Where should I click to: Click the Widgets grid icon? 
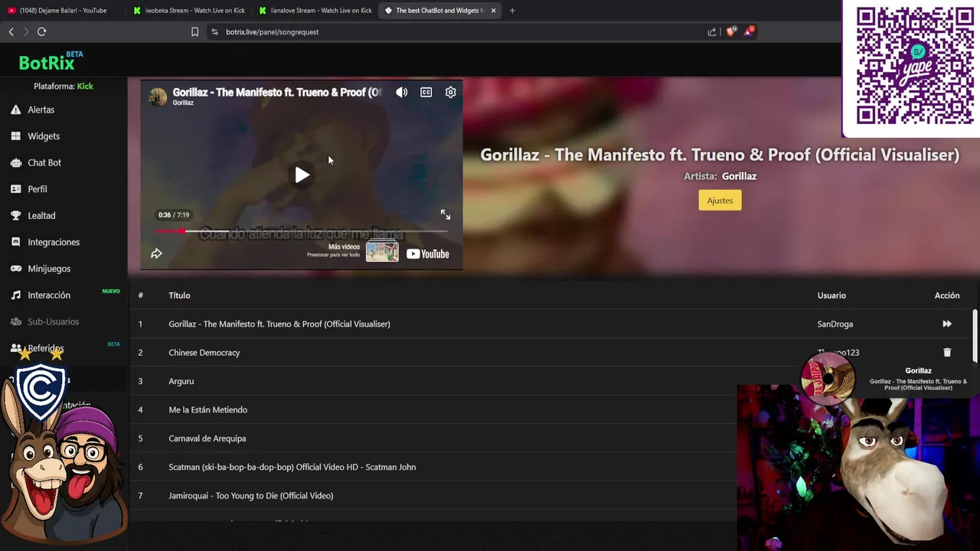[15, 136]
